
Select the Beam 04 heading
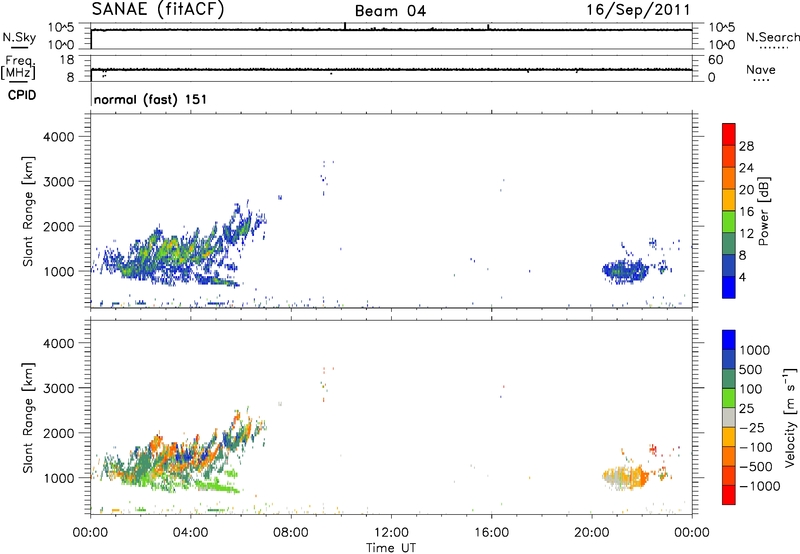tap(390, 11)
